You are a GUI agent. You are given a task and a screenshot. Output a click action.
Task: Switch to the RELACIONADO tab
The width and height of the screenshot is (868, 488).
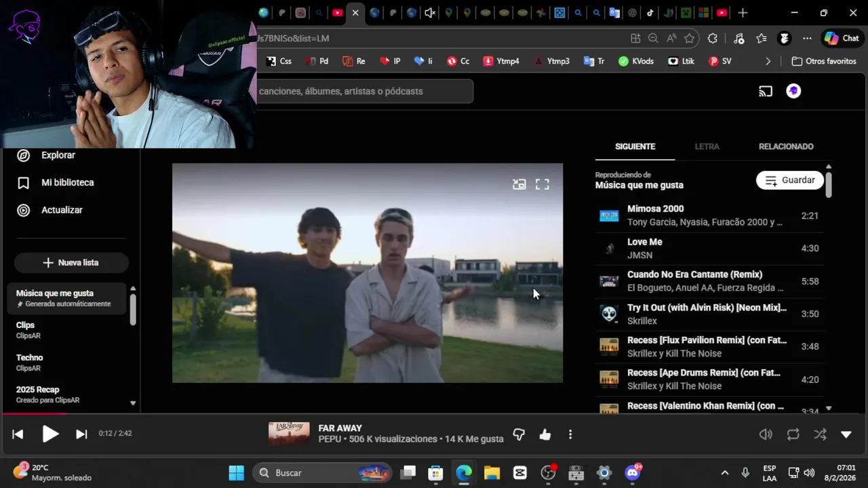pyautogui.click(x=786, y=146)
